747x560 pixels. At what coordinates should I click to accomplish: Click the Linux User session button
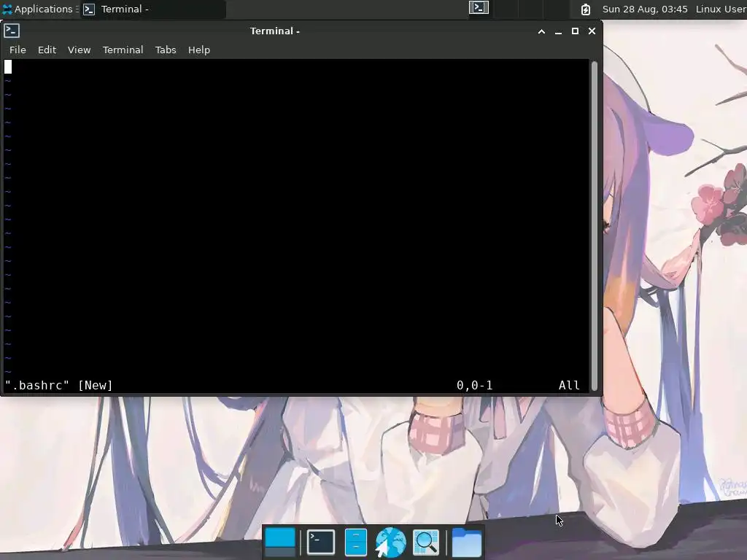tap(721, 9)
